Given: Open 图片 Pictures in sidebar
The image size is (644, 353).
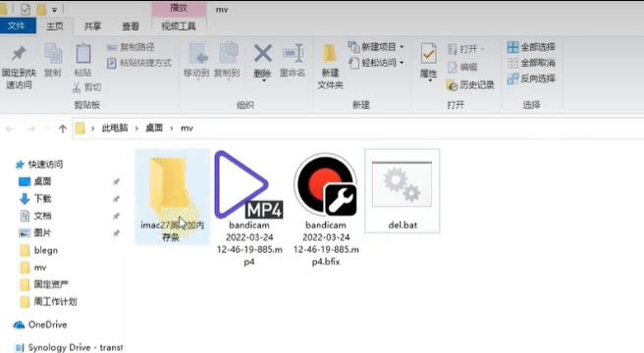Looking at the screenshot, I should point(35,233).
